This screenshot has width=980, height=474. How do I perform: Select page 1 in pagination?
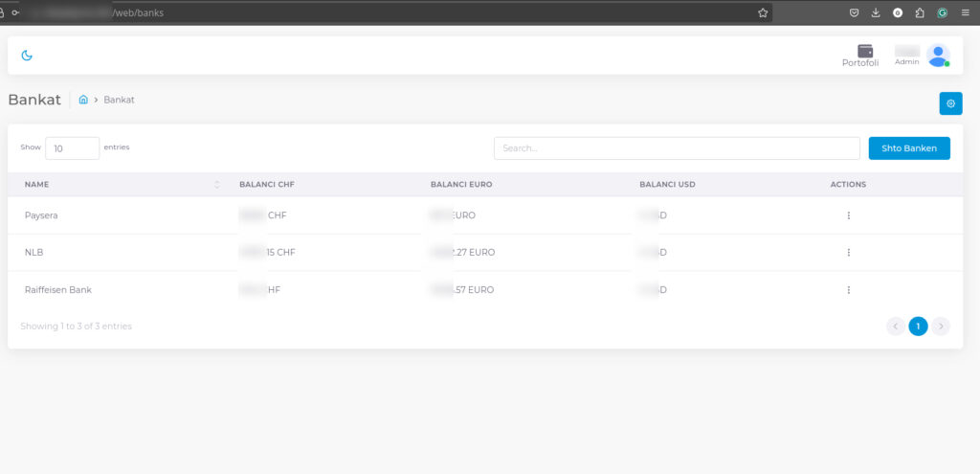tap(918, 327)
